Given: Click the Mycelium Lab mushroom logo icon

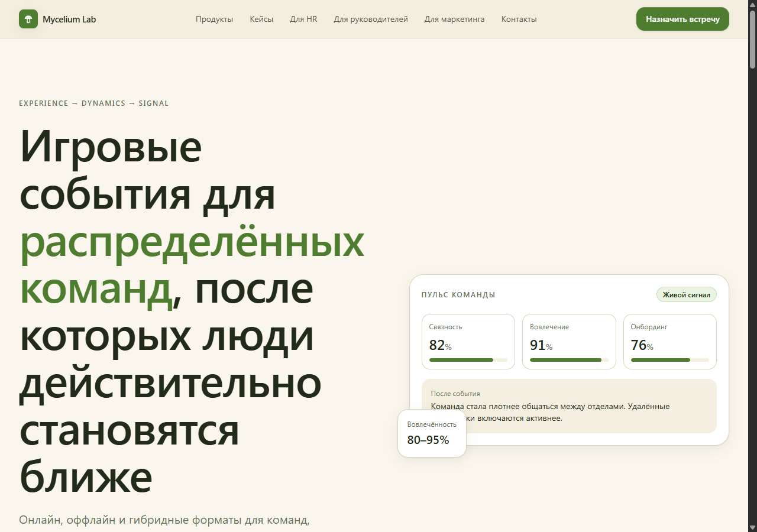Looking at the screenshot, I should (28, 19).
